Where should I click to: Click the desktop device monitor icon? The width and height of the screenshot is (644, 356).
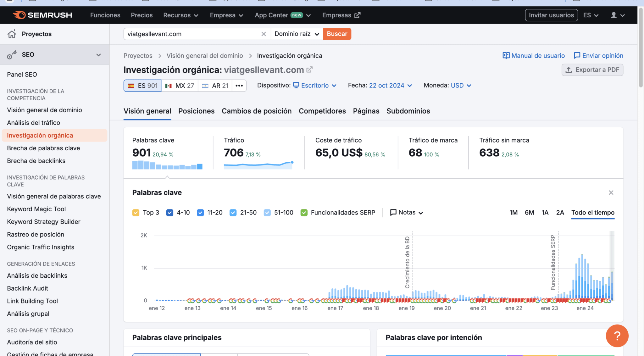point(296,85)
